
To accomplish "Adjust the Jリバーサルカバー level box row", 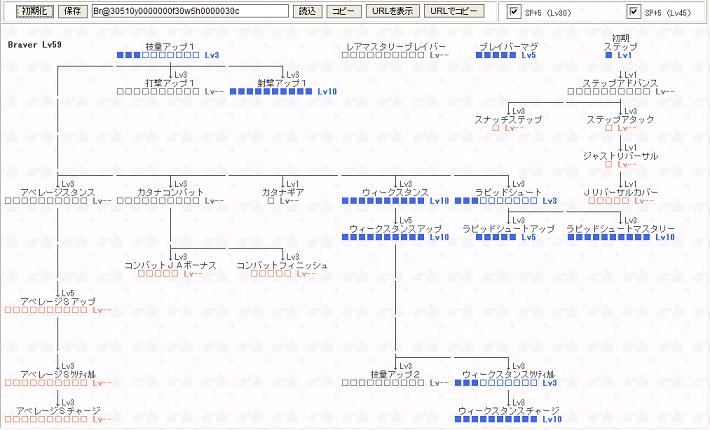I will (609, 201).
